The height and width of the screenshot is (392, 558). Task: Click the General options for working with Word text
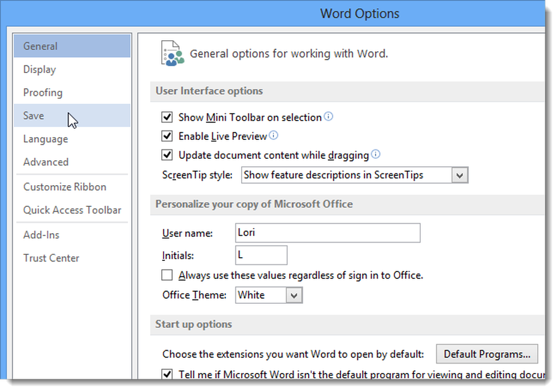pyautogui.click(x=288, y=54)
